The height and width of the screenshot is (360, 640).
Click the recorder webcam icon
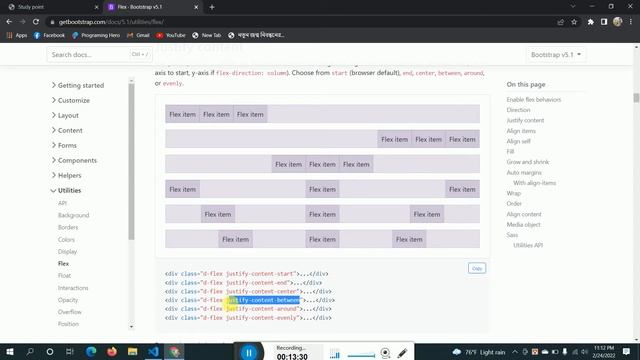tap(385, 353)
